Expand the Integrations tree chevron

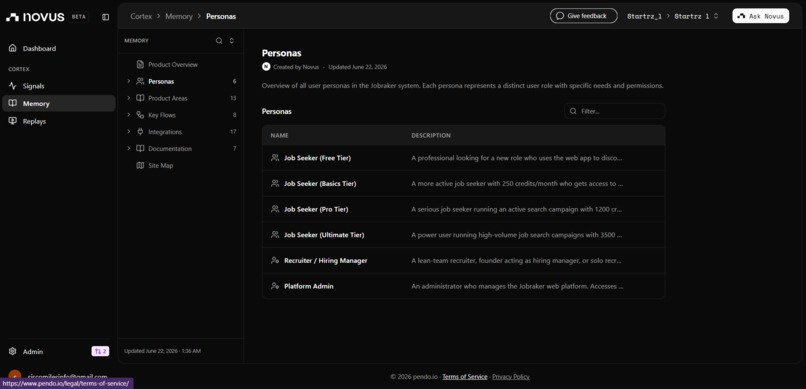pos(129,132)
